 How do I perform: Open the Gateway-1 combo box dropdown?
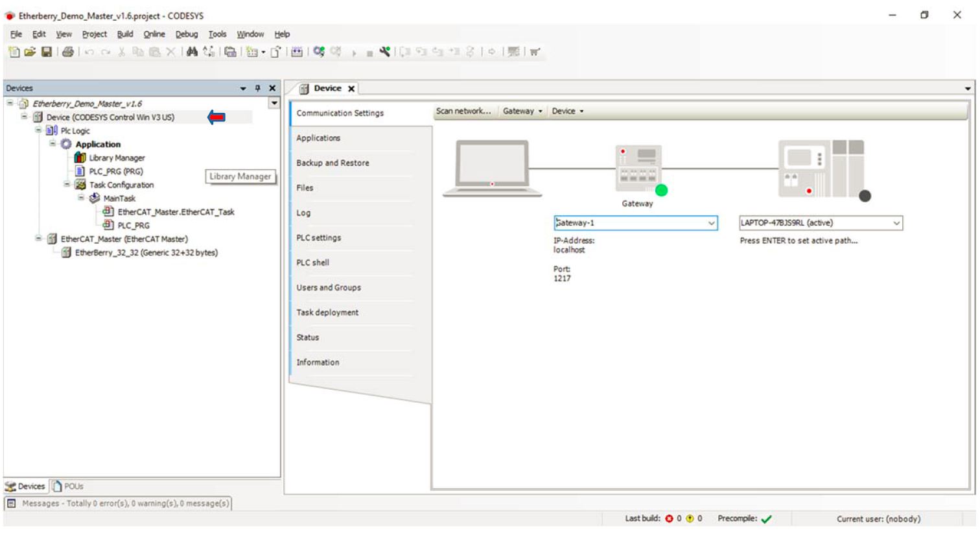711,223
